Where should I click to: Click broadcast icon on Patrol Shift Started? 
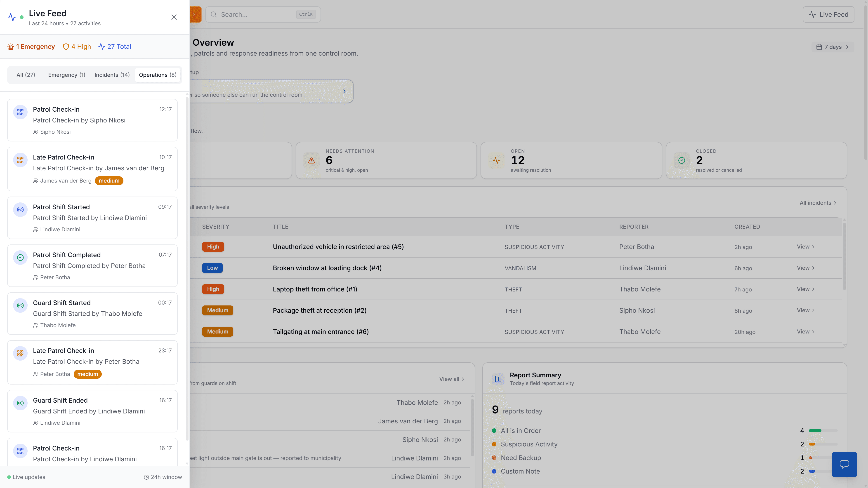(20, 210)
